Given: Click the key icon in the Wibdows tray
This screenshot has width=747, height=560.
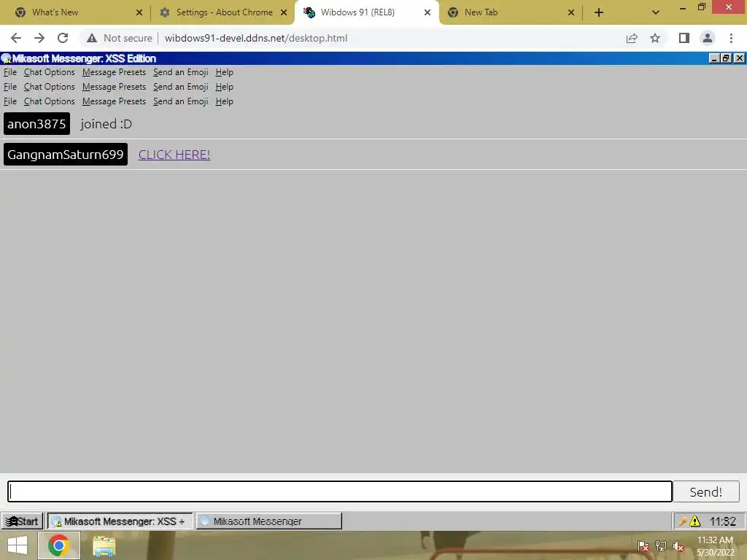Looking at the screenshot, I should coord(683,521).
